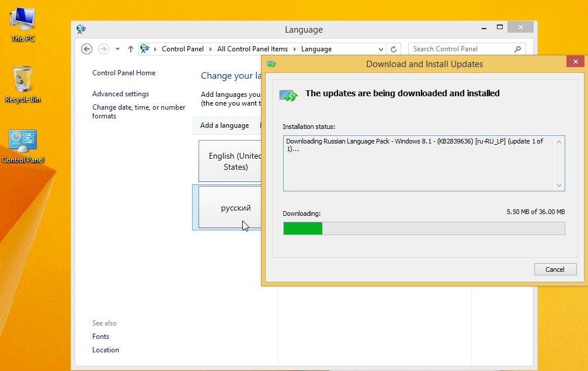Select the Control Panel breadcrumb
588x371 pixels.
[x=183, y=49]
